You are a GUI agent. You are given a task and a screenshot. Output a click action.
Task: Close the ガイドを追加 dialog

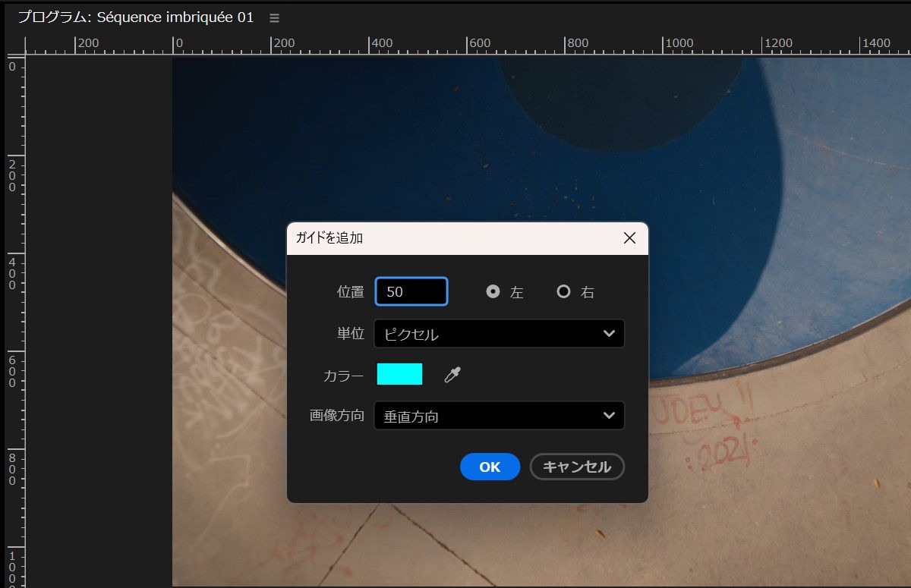click(x=629, y=238)
